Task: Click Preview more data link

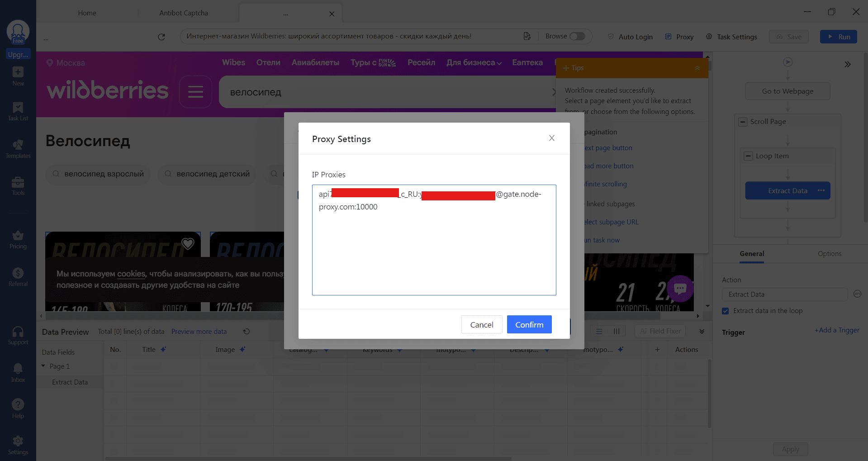Action: click(199, 332)
